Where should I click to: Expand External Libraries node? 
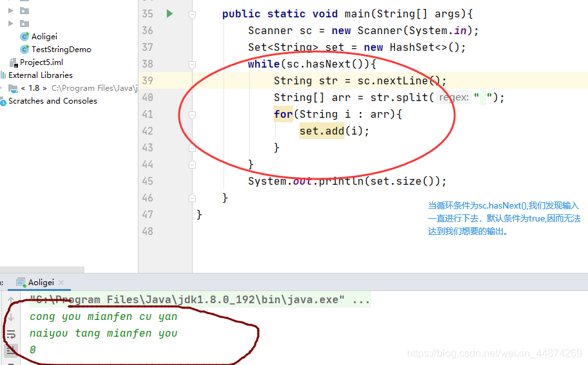coord(41,75)
